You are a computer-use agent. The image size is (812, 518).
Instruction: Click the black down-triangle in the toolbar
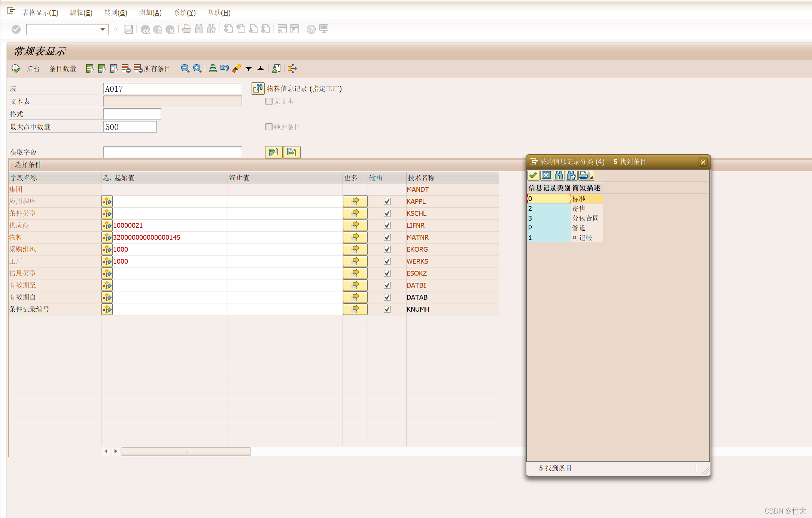(249, 69)
